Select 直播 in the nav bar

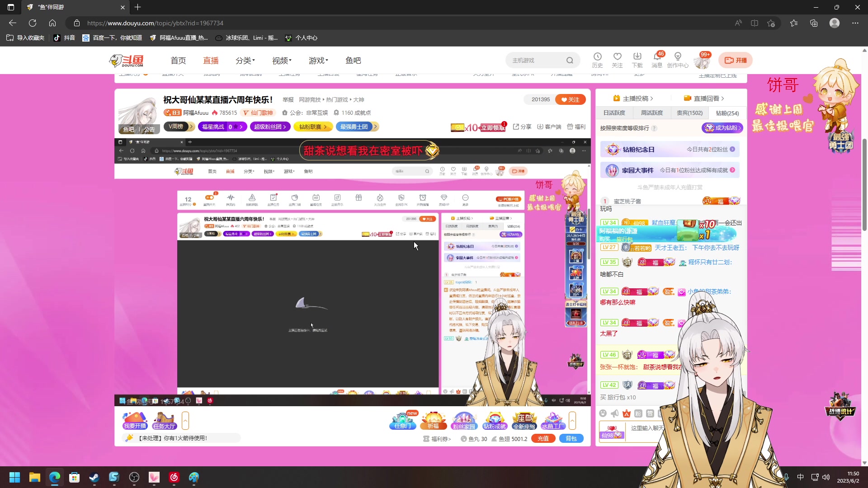(211, 61)
